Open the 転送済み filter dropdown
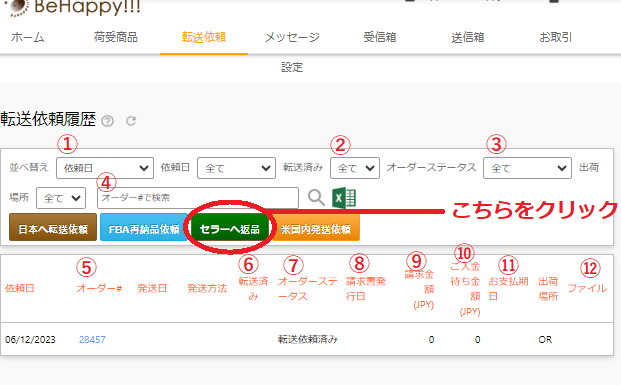This screenshot has height=385, width=621. click(355, 168)
